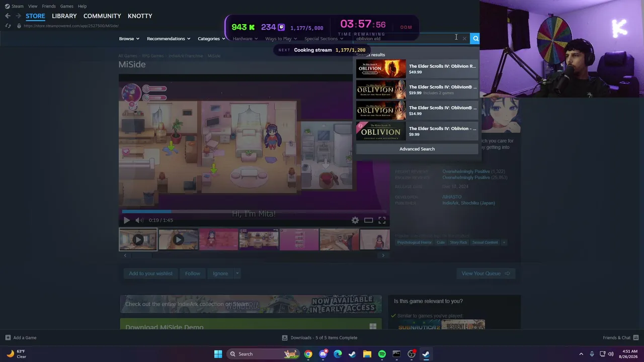
Task: Open the Windows Start menu
Action: coord(218,354)
